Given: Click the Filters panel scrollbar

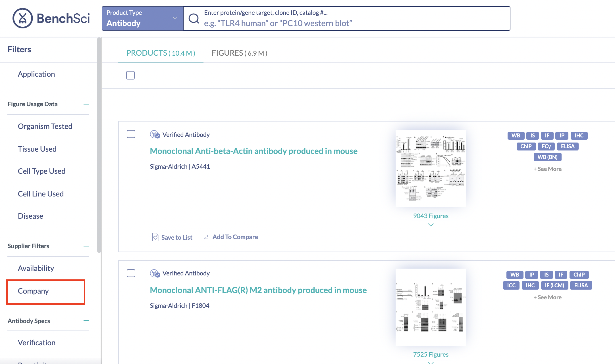Looking at the screenshot, I should [99, 145].
